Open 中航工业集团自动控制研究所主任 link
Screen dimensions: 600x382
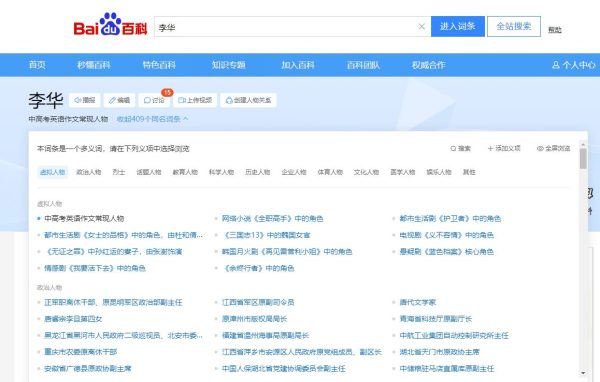[x=454, y=335]
